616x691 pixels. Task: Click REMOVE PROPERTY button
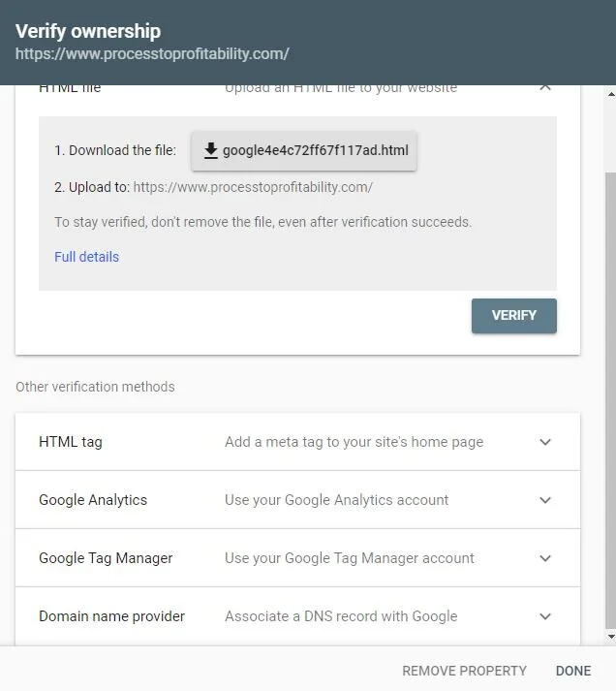(464, 671)
